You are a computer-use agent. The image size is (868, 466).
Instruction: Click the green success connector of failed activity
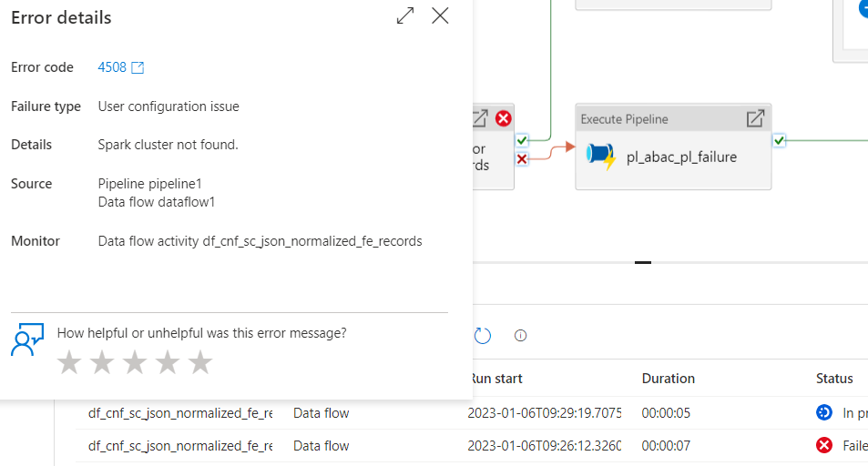tap(522, 140)
